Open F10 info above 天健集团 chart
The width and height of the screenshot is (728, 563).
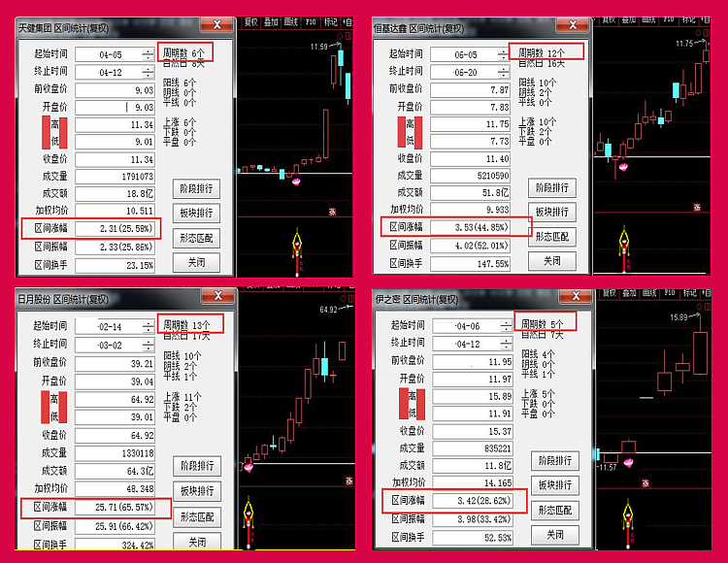(312, 21)
